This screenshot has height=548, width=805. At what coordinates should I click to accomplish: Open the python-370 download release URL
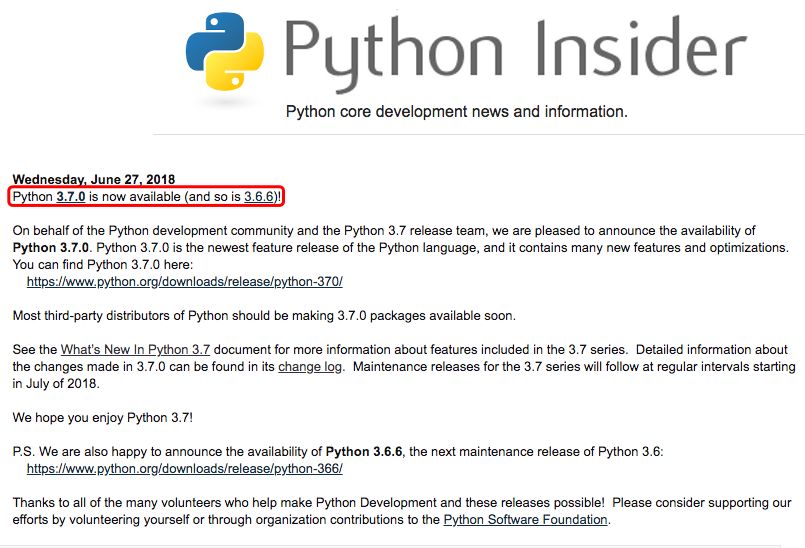[x=184, y=282]
